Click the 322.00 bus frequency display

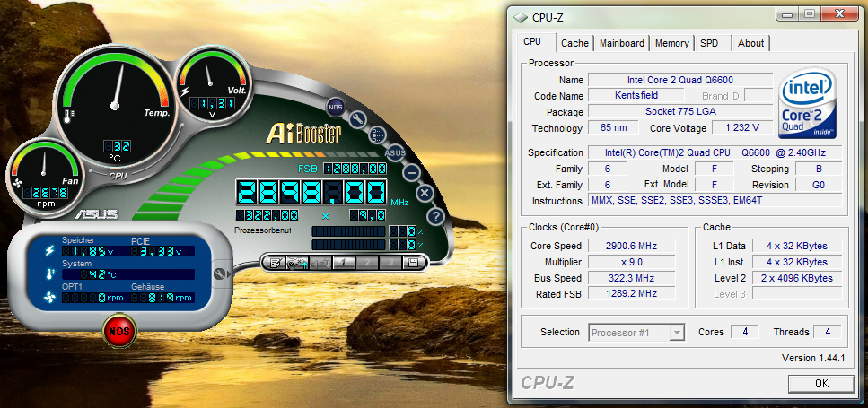[267, 215]
